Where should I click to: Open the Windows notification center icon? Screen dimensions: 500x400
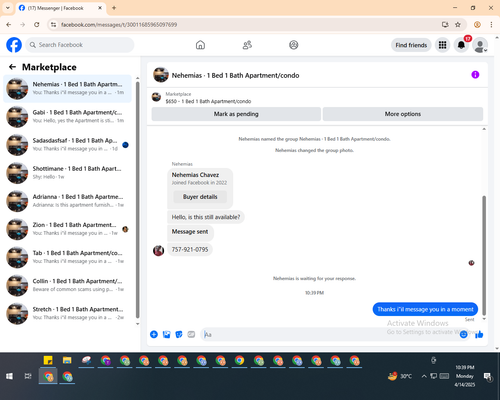(x=488, y=376)
